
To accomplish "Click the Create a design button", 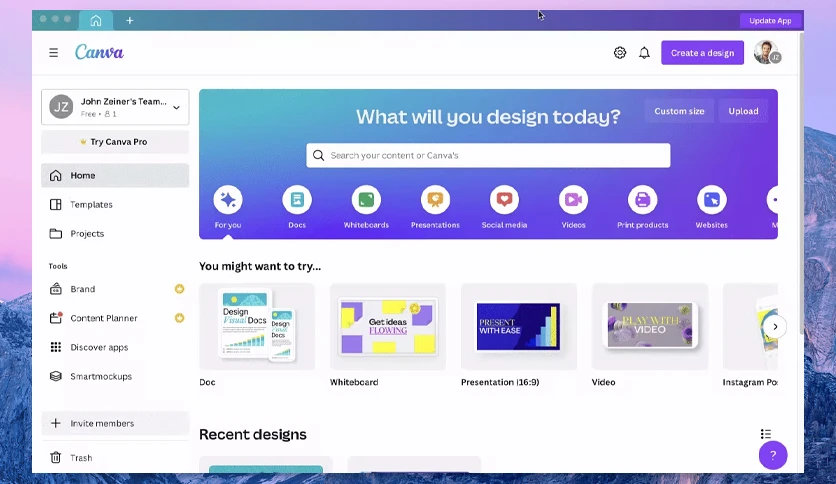I will [x=702, y=53].
